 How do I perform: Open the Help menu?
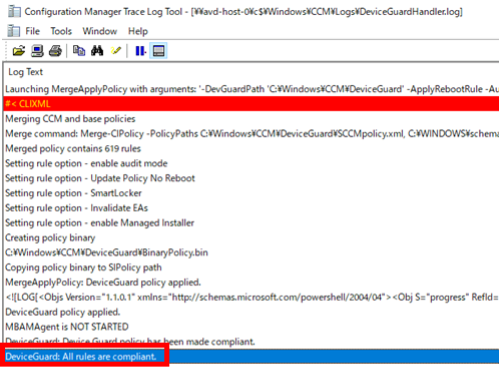point(138,31)
